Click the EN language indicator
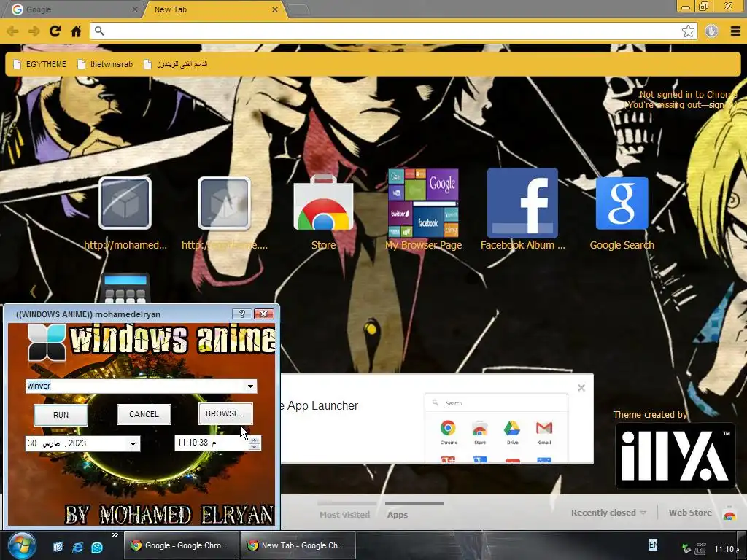 [653, 545]
